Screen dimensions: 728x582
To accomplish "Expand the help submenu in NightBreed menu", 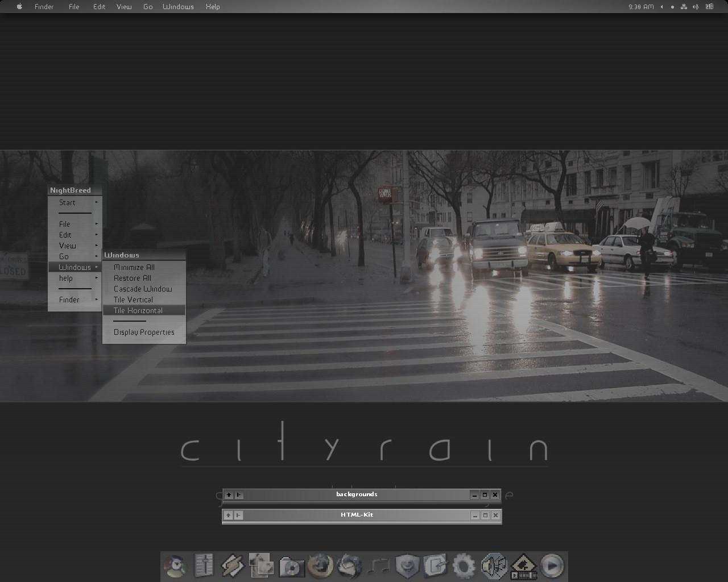I will [x=75, y=278].
